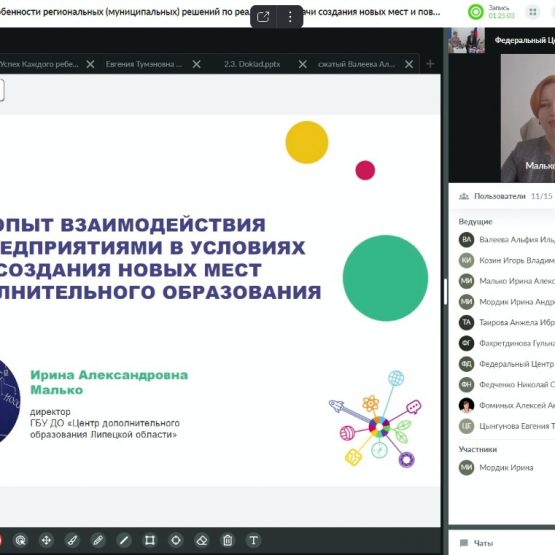Select the laser pointer tool

pos(21,540)
